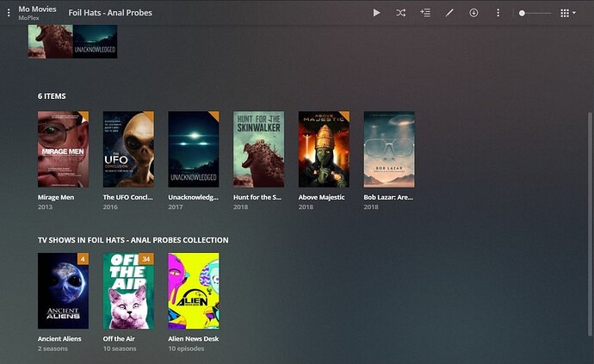
Task: Open the Ancient Aliens show poster
Action: (63, 291)
